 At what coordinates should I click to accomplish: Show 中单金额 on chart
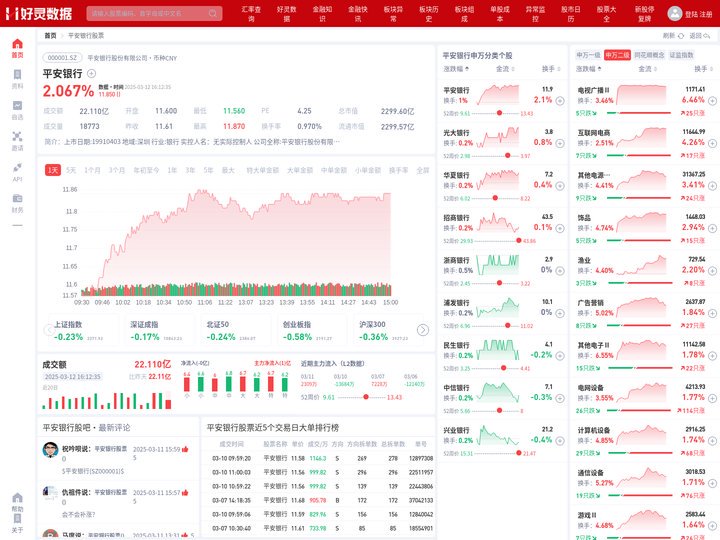pos(333,170)
